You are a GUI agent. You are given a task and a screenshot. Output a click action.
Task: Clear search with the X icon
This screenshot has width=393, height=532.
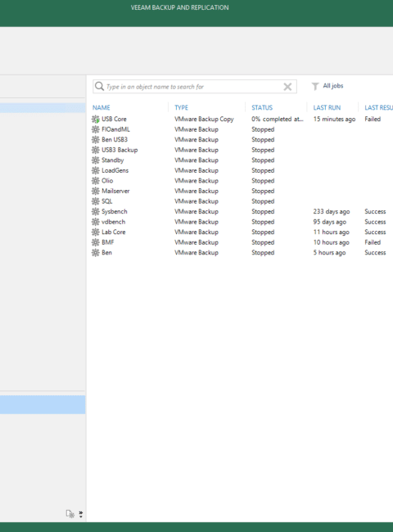287,87
